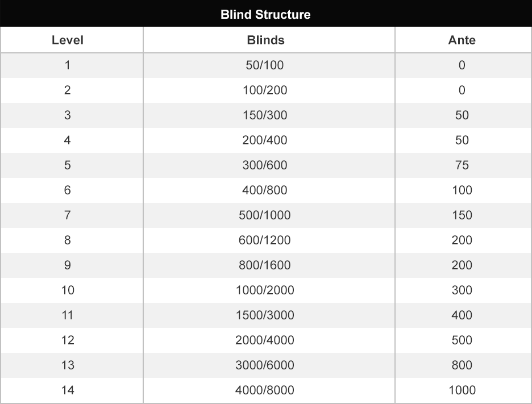Click the 100/200 blinds cell
Image resolution: width=532 pixels, height=404 pixels.
[265, 90]
